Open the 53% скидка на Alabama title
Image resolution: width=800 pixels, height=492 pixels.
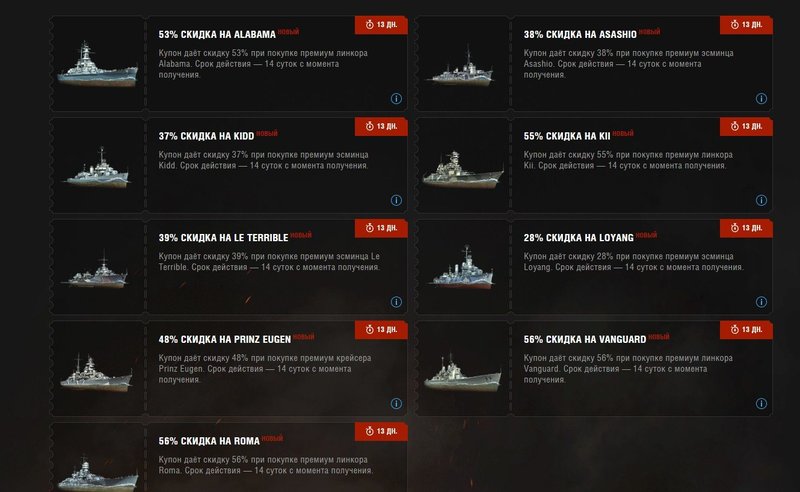click(x=217, y=35)
